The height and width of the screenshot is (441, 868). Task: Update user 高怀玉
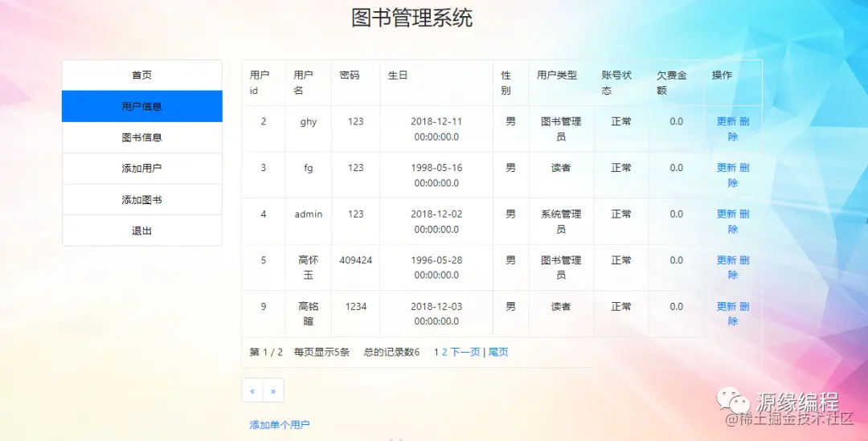coord(727,260)
